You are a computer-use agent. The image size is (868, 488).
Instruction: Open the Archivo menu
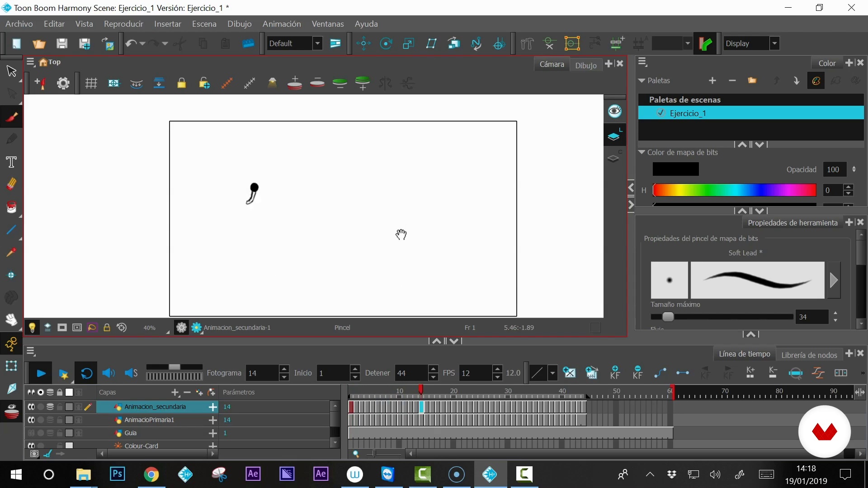(x=19, y=23)
